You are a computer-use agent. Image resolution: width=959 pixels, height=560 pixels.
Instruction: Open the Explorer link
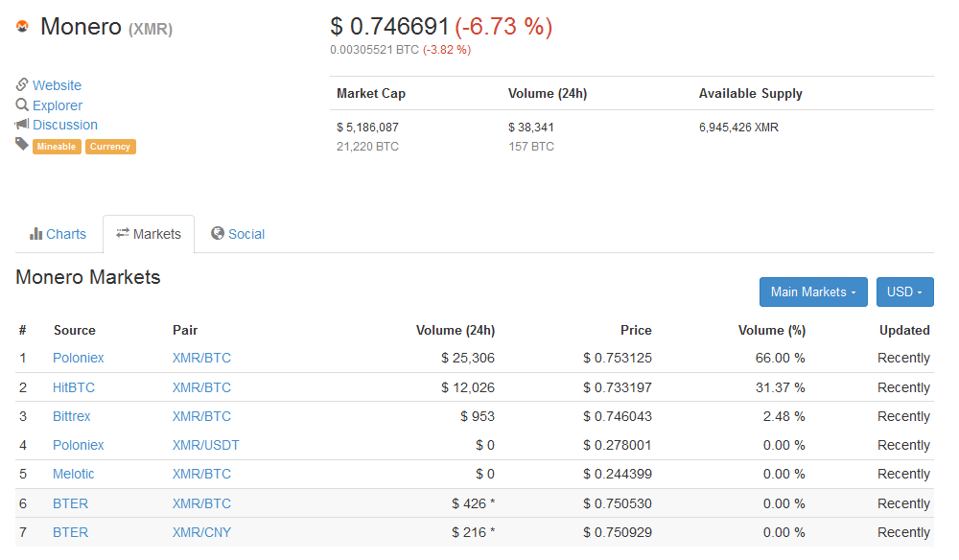tap(58, 105)
